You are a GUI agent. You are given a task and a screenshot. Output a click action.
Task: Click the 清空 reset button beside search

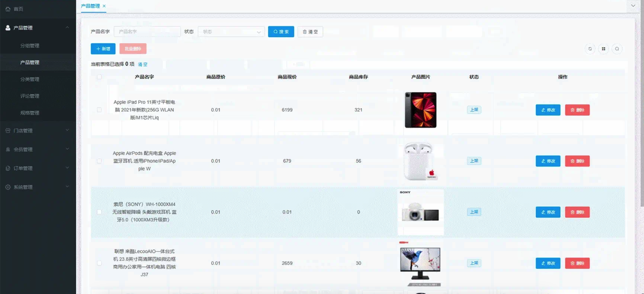(x=310, y=32)
